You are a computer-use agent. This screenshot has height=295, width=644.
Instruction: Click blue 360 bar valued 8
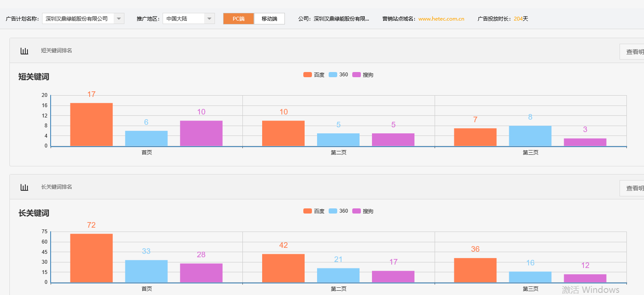click(x=530, y=136)
